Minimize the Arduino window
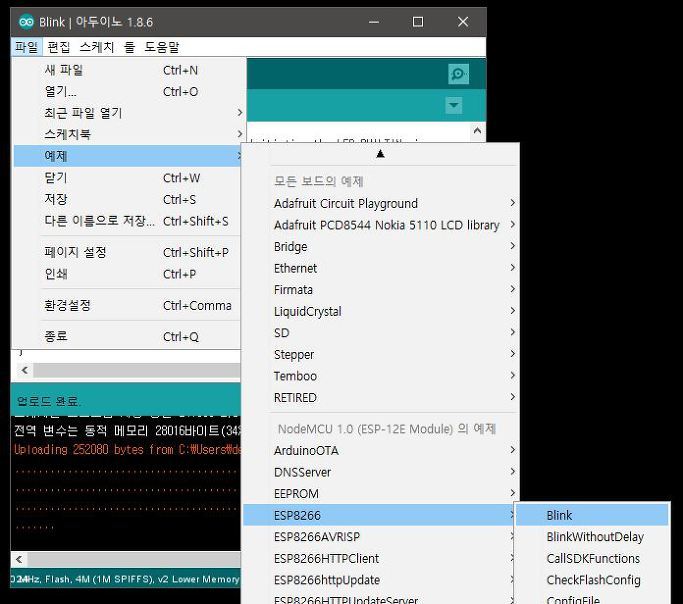 coord(374,22)
